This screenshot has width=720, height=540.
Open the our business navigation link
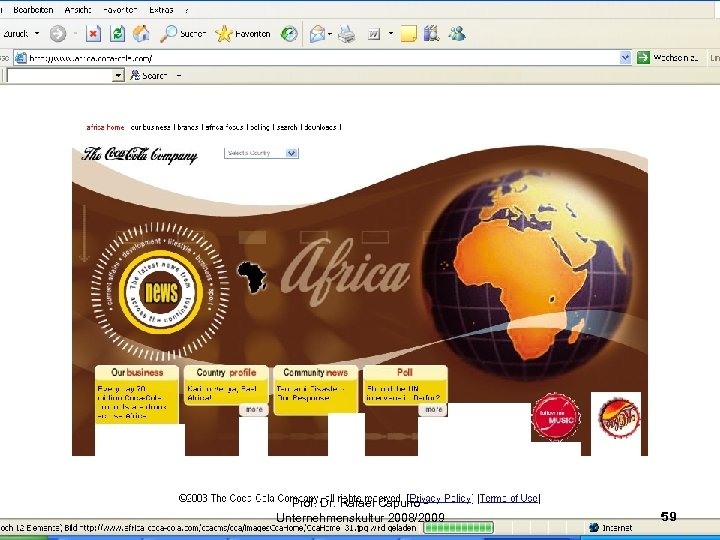tap(151, 127)
